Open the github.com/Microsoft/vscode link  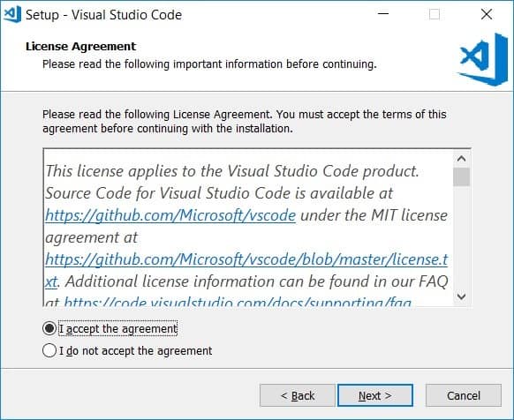[170, 215]
